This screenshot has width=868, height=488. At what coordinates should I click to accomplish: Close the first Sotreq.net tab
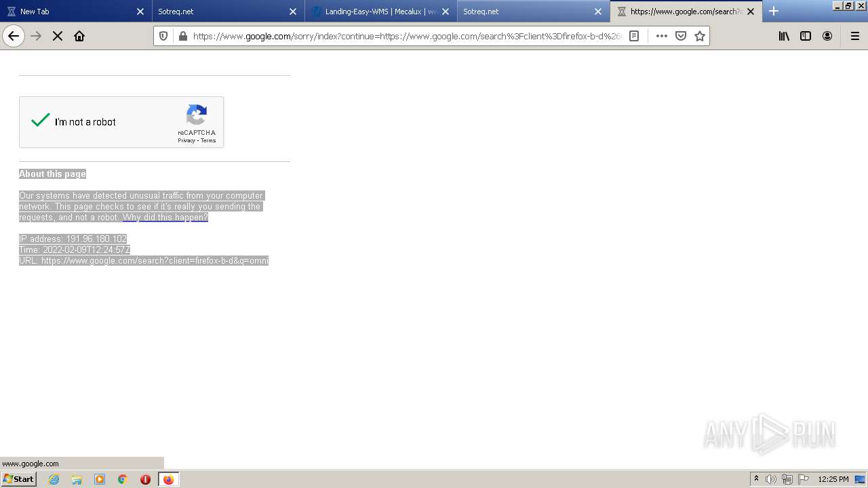tap(293, 12)
